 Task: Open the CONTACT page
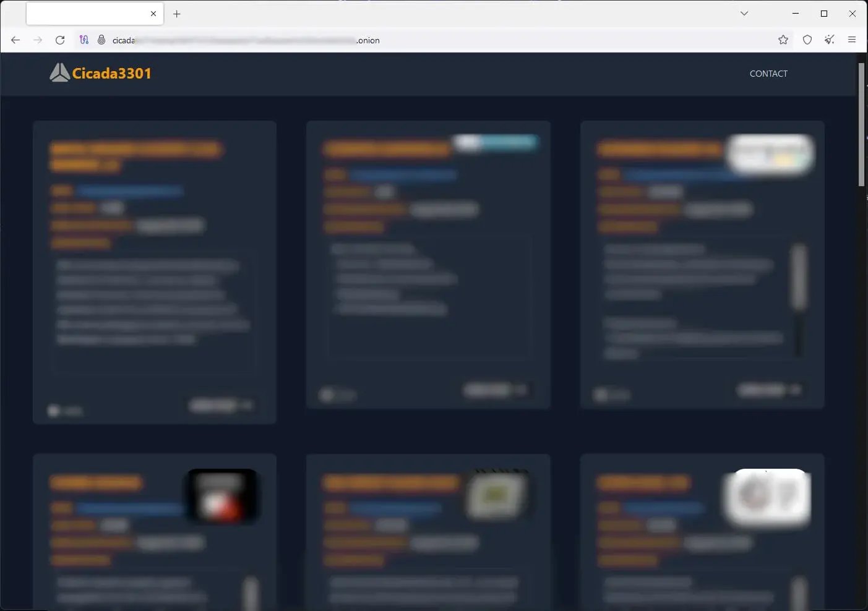768,74
